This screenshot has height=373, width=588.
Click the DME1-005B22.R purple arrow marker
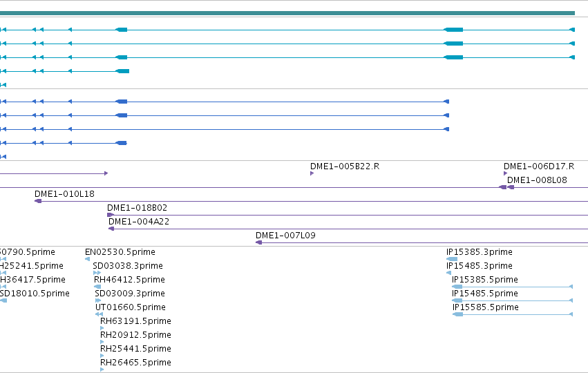tap(312, 173)
